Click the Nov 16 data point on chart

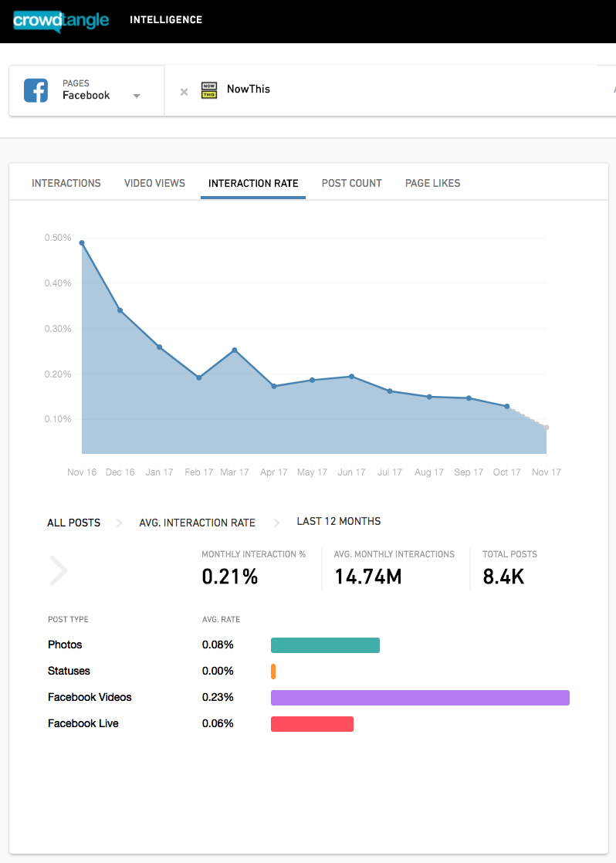point(82,242)
